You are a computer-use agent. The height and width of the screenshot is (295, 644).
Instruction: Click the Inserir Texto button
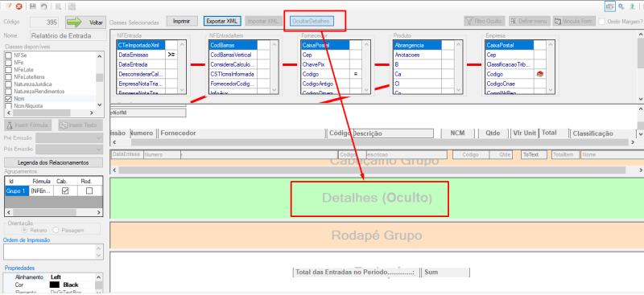click(x=80, y=125)
